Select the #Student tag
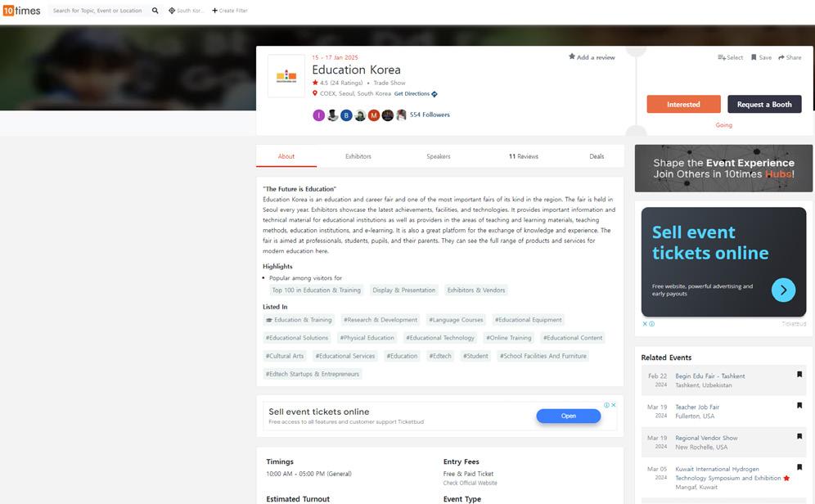 click(x=475, y=356)
